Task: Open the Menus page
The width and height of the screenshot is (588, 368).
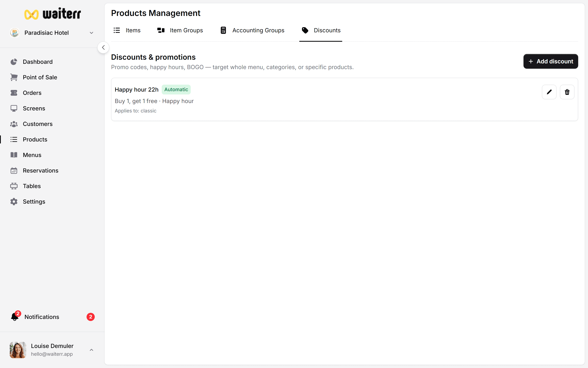Action: (x=32, y=155)
